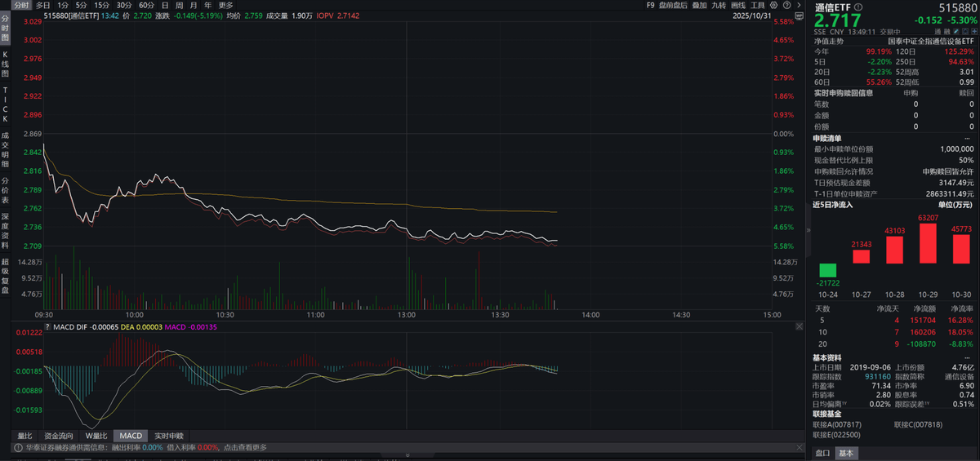The image size is (980, 461).
Task: Toggle the 九转 indicator
Action: [719, 5]
